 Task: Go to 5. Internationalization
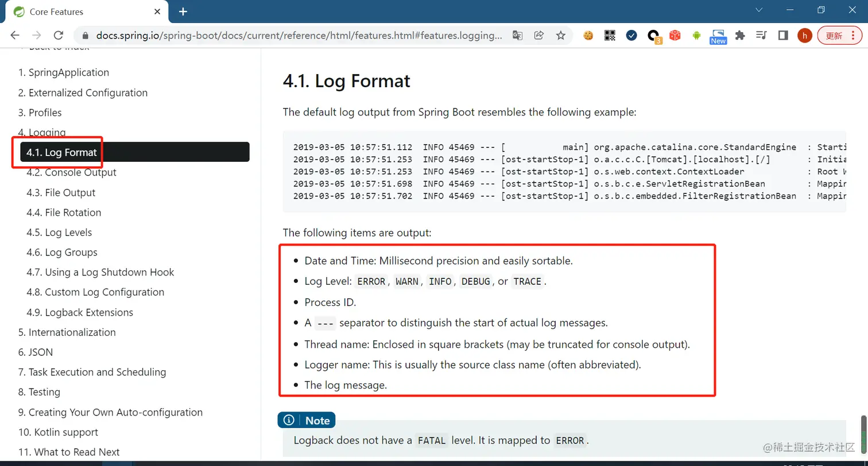pyautogui.click(x=67, y=332)
